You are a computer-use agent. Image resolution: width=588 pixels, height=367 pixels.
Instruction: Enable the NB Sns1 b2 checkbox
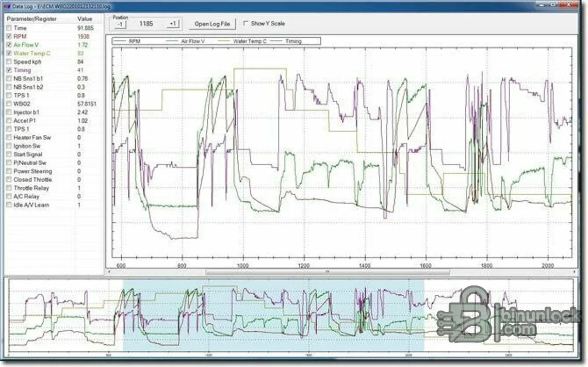point(9,87)
